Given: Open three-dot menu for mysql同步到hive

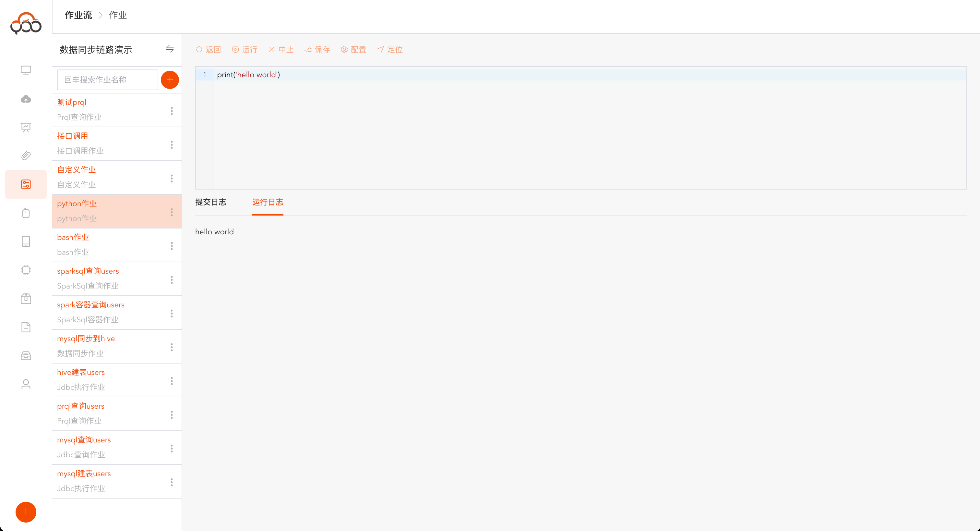Looking at the screenshot, I should tap(172, 347).
